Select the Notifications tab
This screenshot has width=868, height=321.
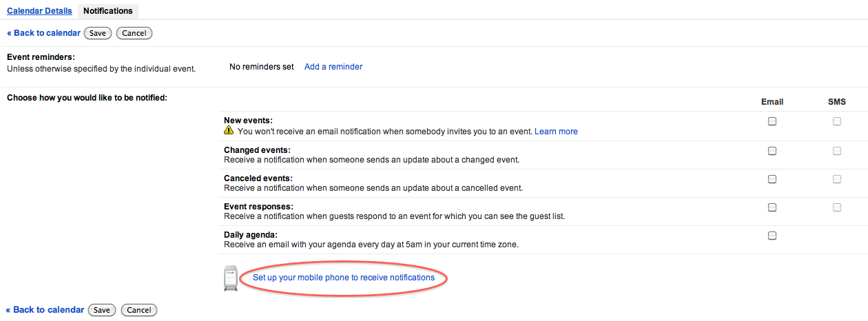pyautogui.click(x=108, y=11)
